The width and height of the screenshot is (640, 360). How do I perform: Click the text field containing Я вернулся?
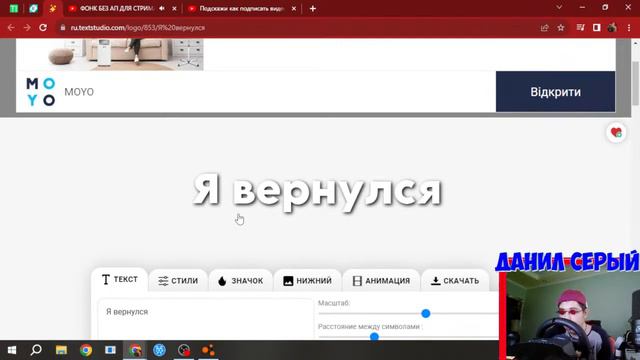click(205, 318)
